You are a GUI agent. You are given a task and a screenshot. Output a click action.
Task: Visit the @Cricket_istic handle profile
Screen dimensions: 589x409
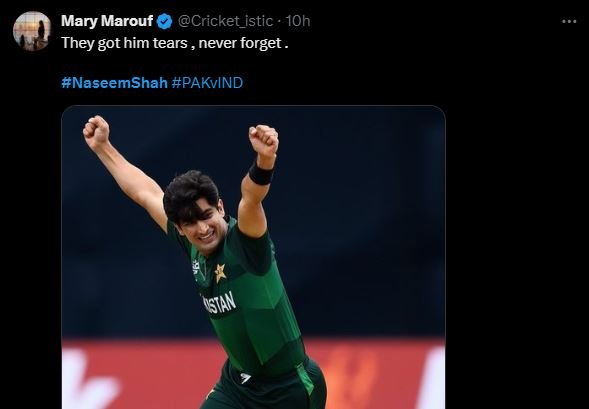(x=225, y=21)
